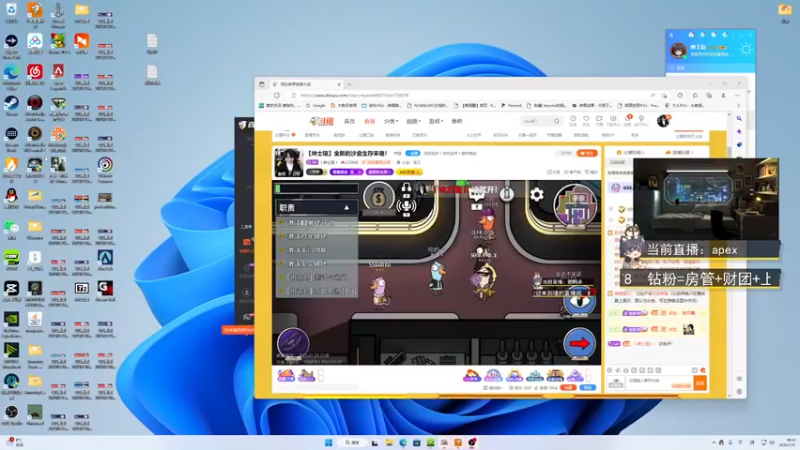
Task: Open the follow heart icon on Douyu
Action: tap(586, 119)
